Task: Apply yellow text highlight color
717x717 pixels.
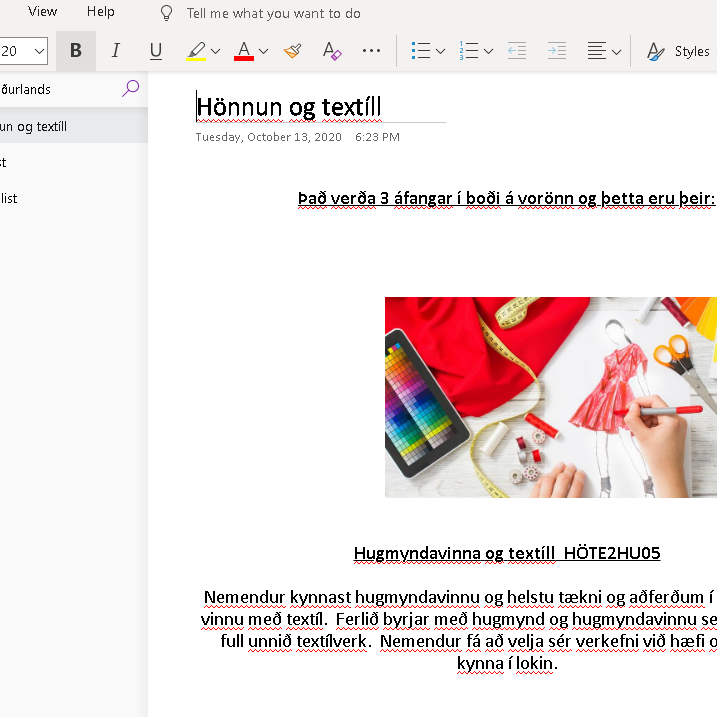Action: pos(196,51)
